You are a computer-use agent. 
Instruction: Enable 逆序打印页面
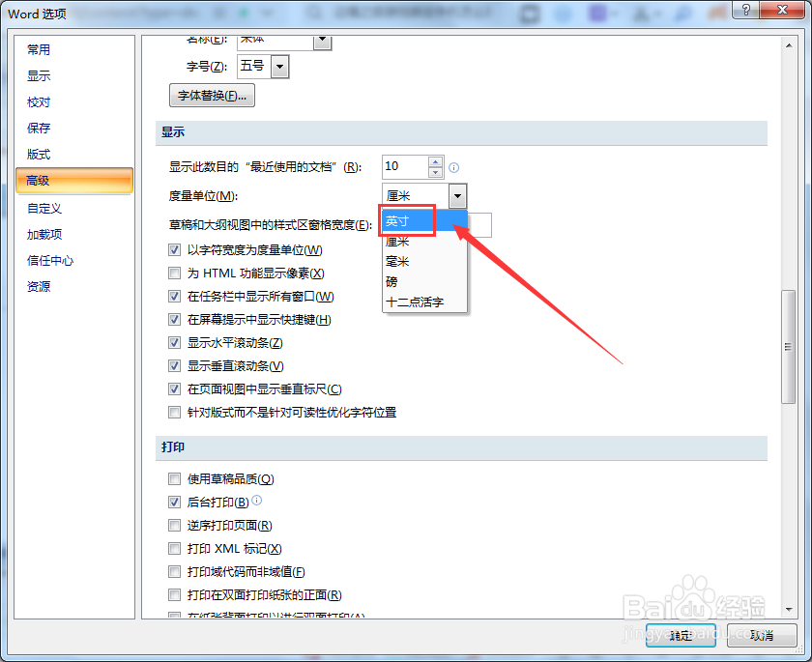click(175, 526)
